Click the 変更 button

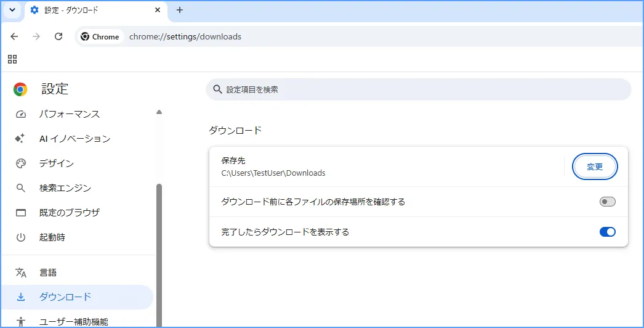(x=595, y=166)
